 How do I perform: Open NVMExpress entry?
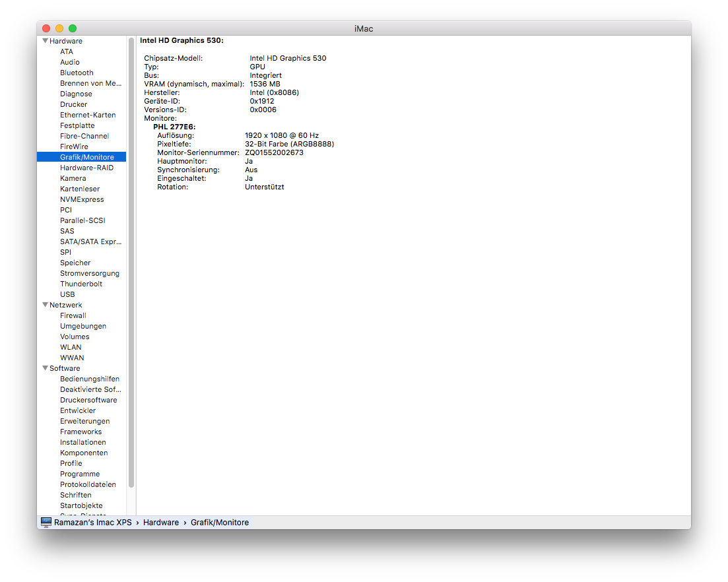point(82,199)
